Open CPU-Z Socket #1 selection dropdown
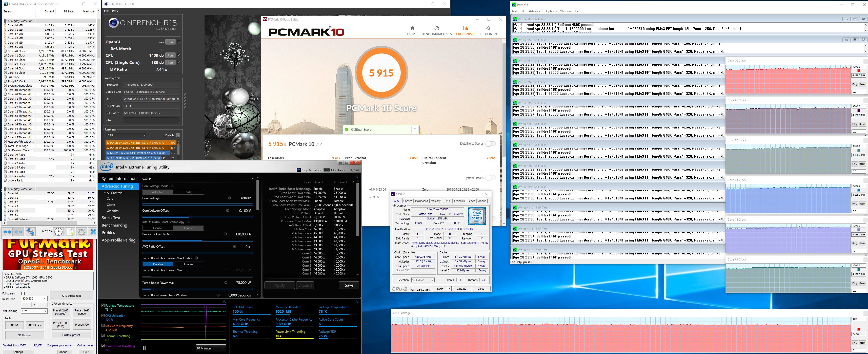This screenshot has width=868, height=354. [x=423, y=280]
